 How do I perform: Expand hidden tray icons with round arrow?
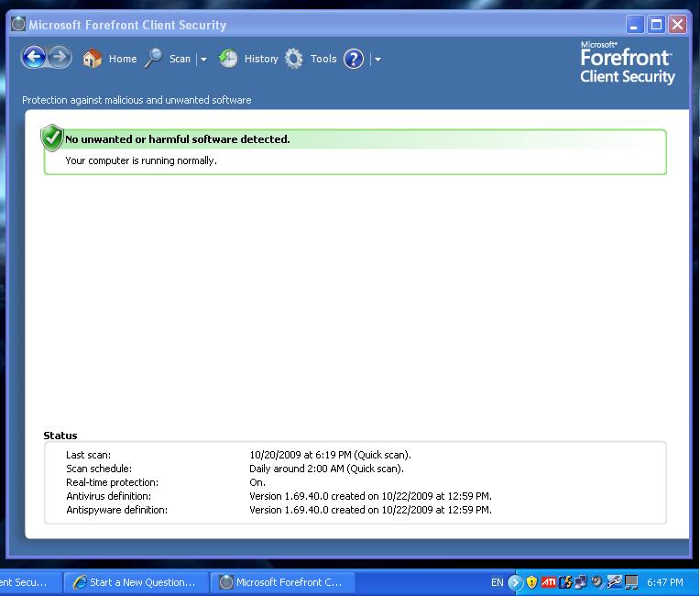515,582
